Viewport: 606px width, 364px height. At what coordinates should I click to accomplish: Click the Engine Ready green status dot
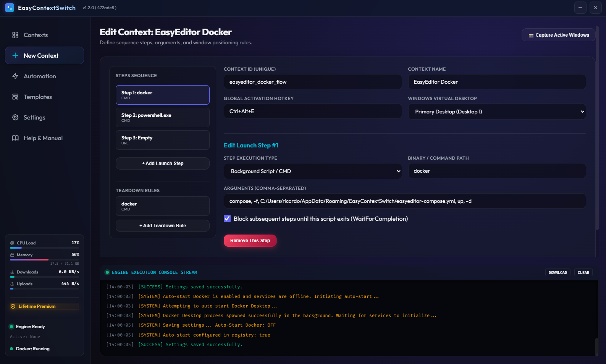(11, 327)
